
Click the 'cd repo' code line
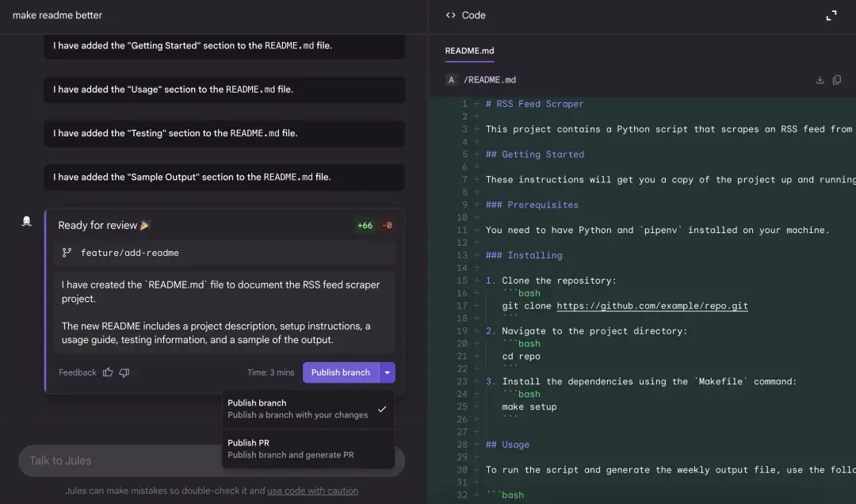521,356
